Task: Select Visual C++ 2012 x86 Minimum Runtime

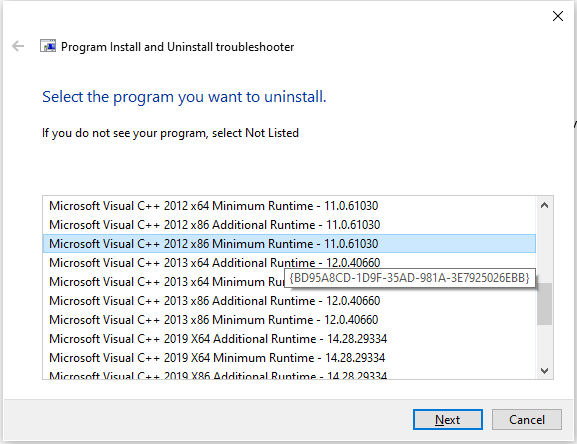Action: pyautogui.click(x=289, y=244)
